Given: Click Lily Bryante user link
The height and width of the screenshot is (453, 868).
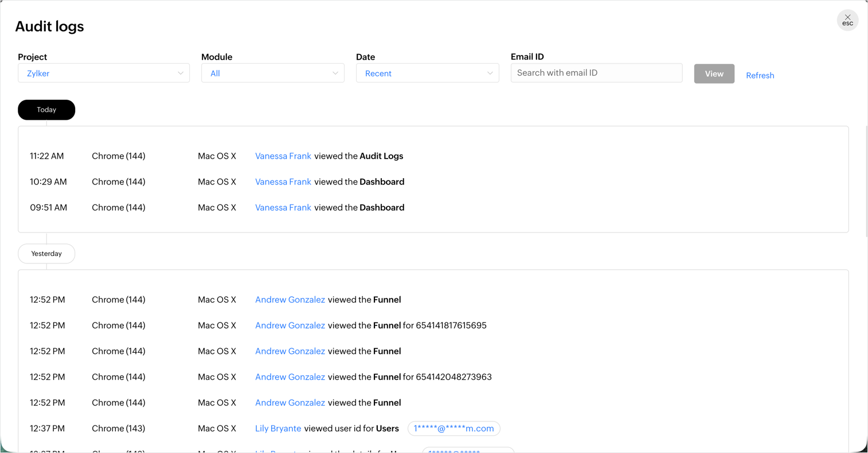Looking at the screenshot, I should coord(278,428).
